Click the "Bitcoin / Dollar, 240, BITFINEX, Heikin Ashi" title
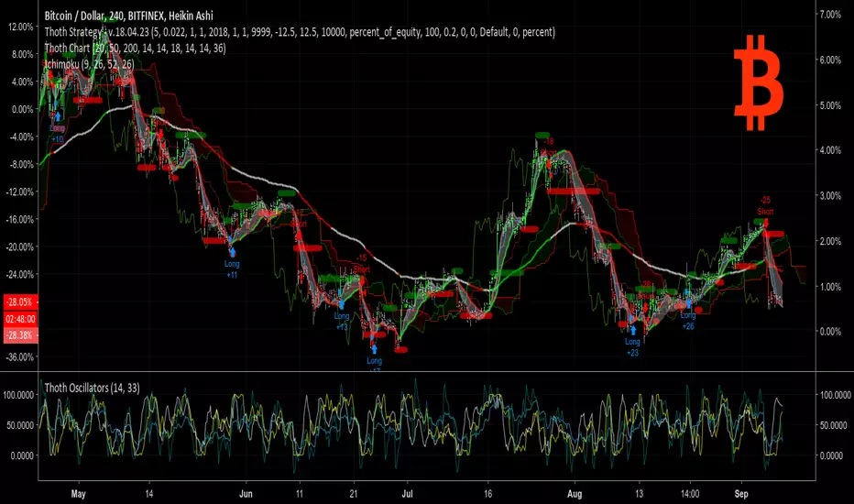This screenshot has height=504, width=854. point(128,16)
